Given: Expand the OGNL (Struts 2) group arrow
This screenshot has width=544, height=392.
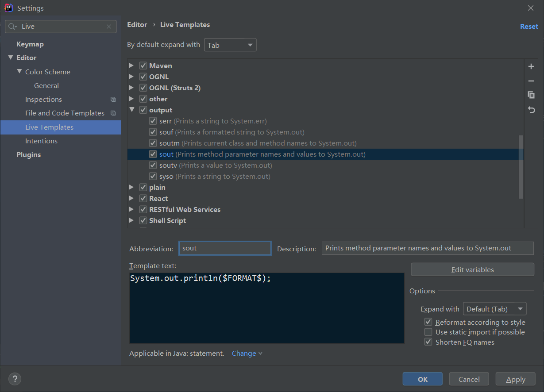Looking at the screenshot, I should click(131, 88).
